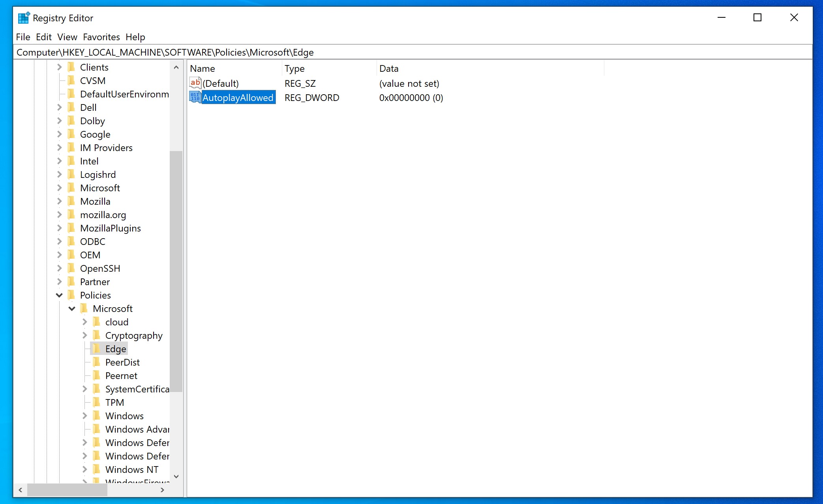The image size is (823, 504).
Task: Click the PeerDist key folder icon
Action: [x=97, y=362]
